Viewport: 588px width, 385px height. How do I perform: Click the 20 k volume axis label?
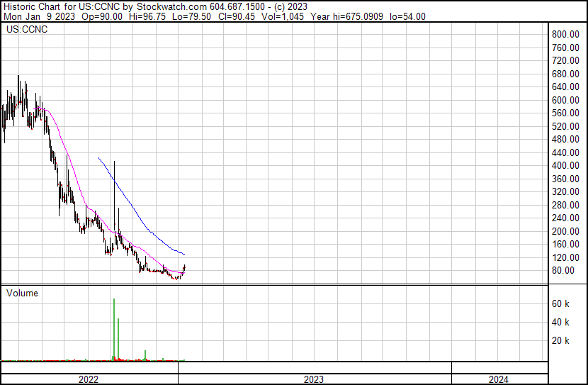(562, 340)
